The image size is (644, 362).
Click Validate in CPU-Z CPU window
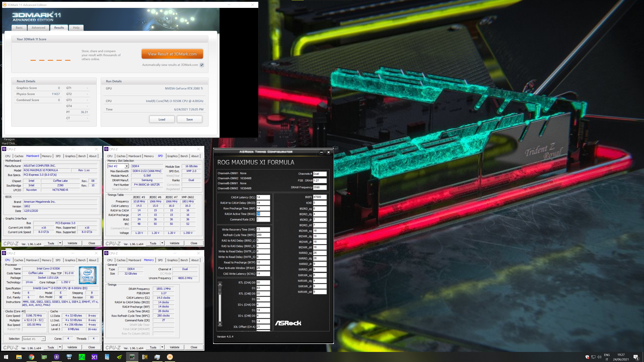(x=72, y=347)
